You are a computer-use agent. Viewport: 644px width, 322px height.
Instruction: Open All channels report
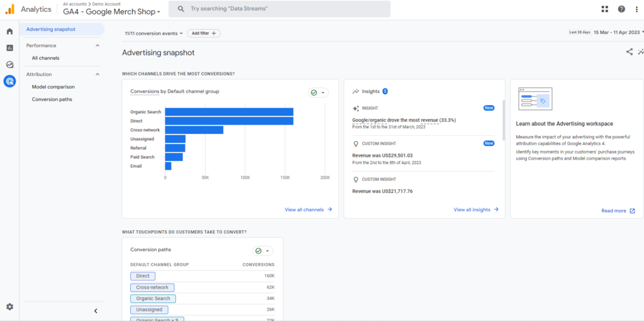45,58
